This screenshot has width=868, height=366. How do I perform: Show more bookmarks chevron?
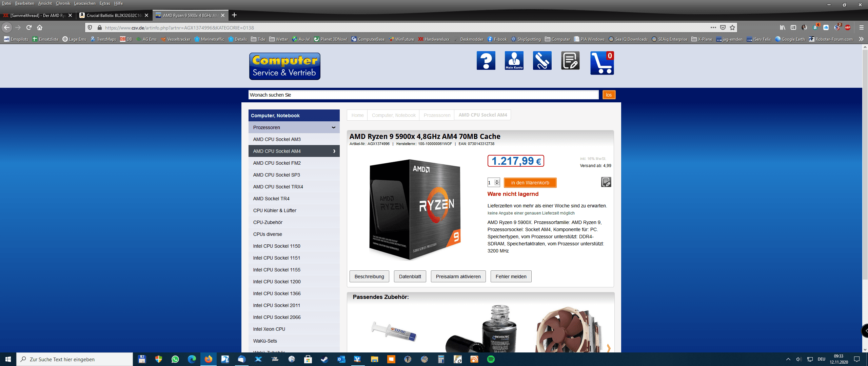[x=861, y=39]
